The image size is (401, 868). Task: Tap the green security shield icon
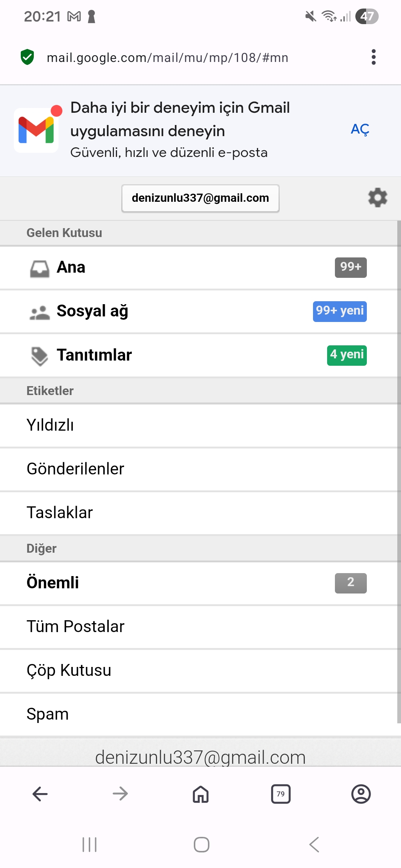coord(27,57)
